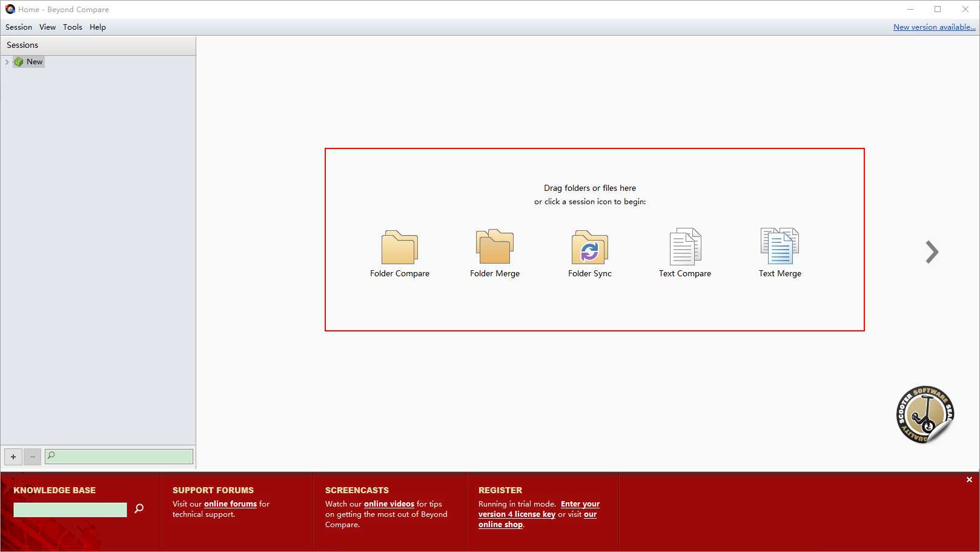Click the Scooter Software seal logo
980x552 pixels.
(x=925, y=414)
